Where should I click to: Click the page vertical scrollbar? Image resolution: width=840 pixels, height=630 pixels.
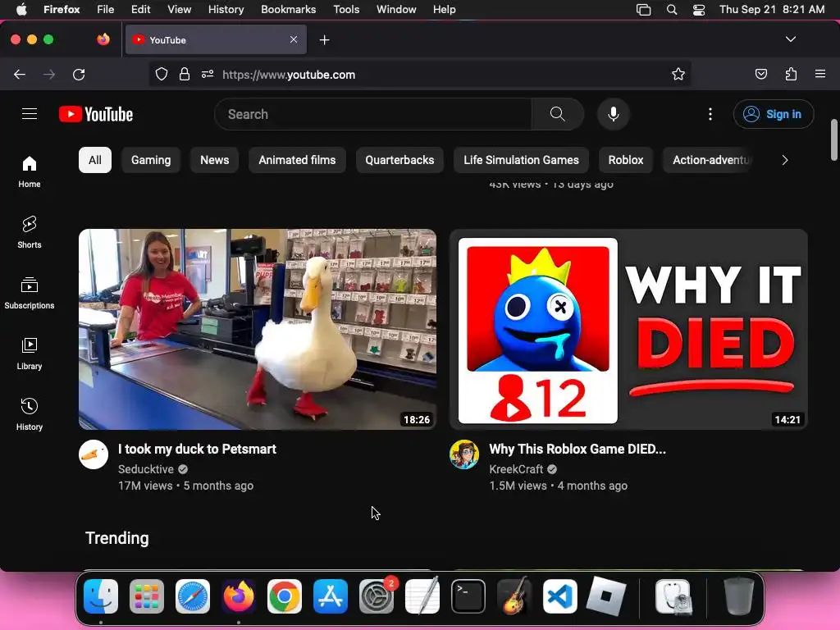[834, 140]
